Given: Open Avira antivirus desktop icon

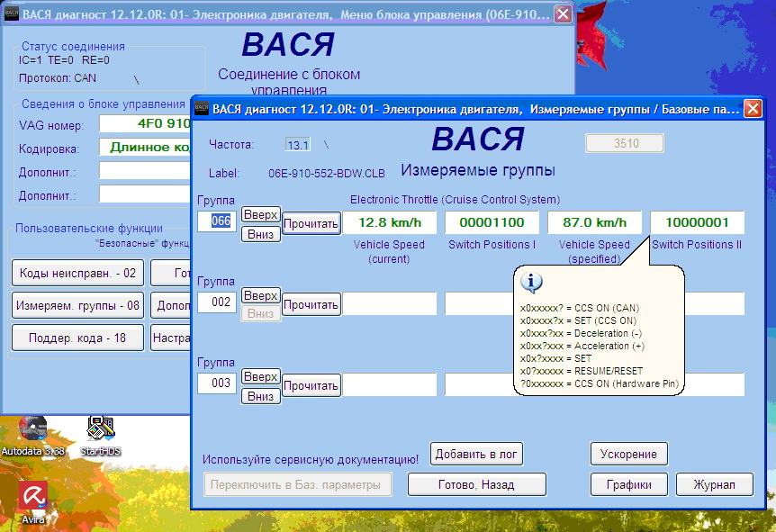Looking at the screenshot, I should [x=33, y=500].
